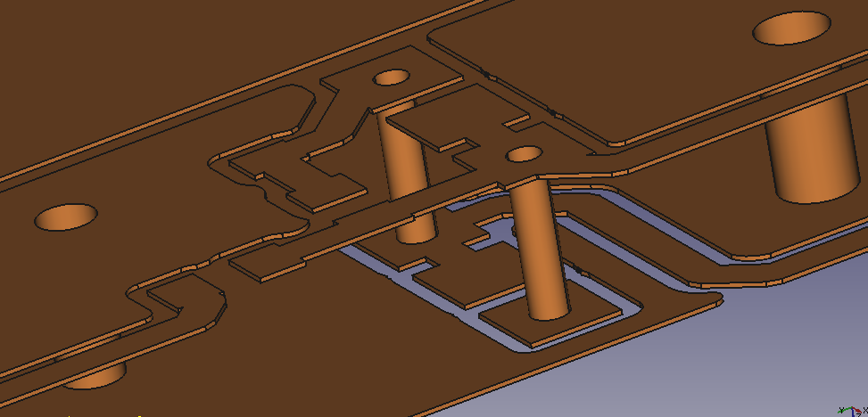Select the small via hole in upper pad
The height and width of the screenshot is (417, 868).
[391, 78]
